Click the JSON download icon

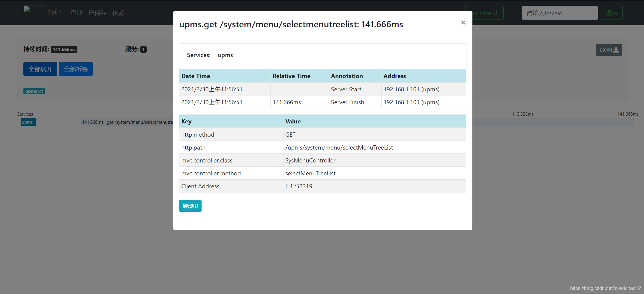click(609, 50)
